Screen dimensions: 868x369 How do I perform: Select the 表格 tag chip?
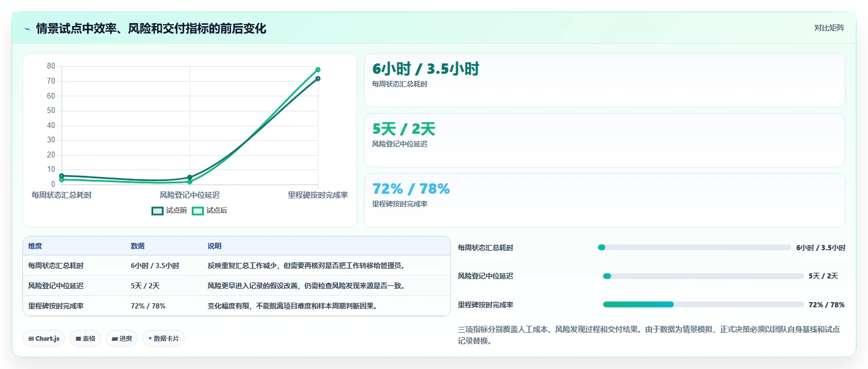85,338
